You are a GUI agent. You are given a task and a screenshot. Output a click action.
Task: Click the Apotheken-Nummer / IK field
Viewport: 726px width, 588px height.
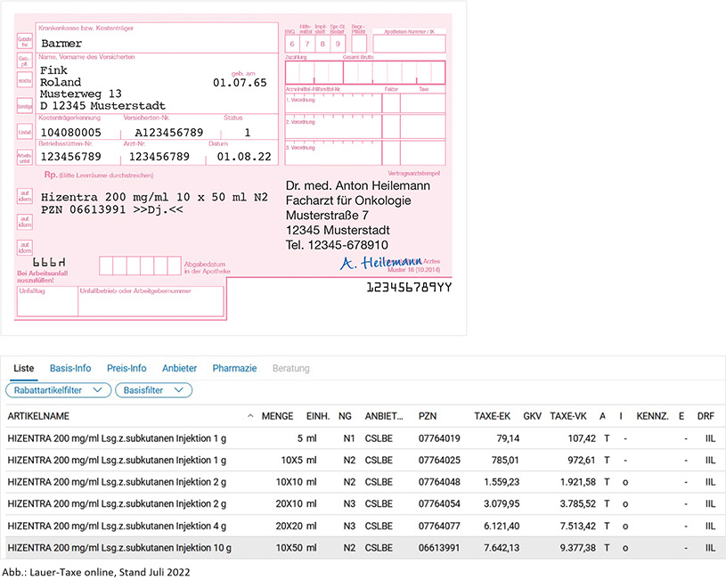409,44
